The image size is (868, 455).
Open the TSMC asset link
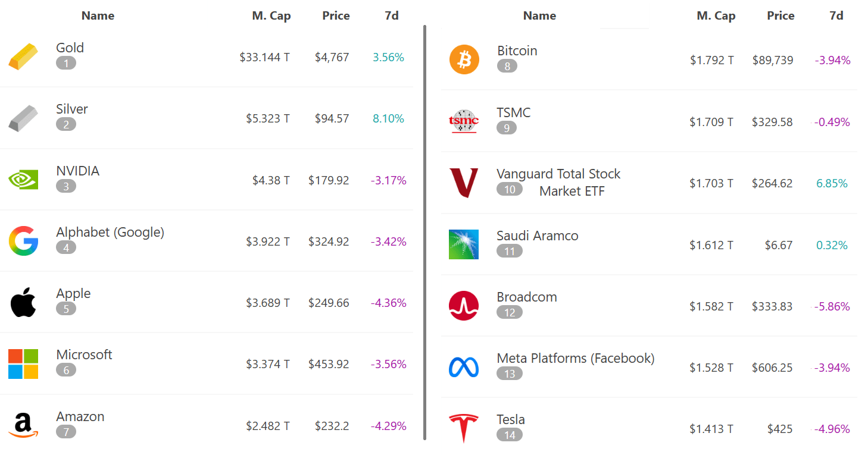513,113
